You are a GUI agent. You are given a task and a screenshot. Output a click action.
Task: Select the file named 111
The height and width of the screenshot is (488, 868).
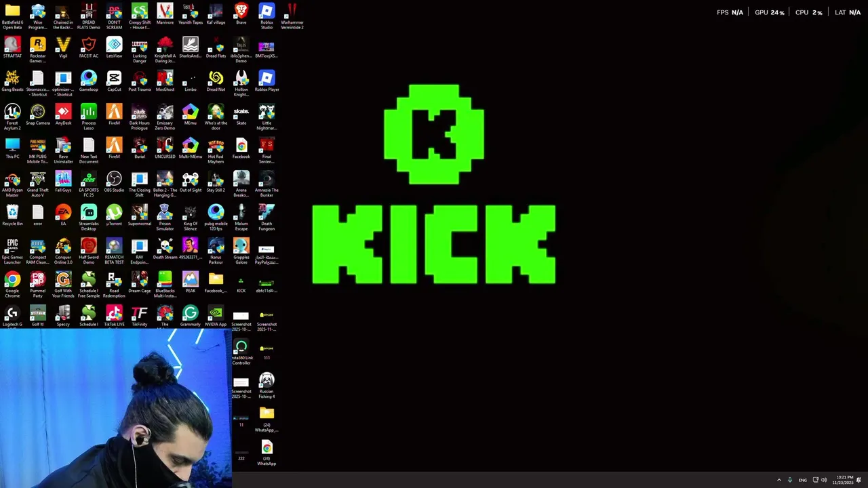(x=267, y=352)
